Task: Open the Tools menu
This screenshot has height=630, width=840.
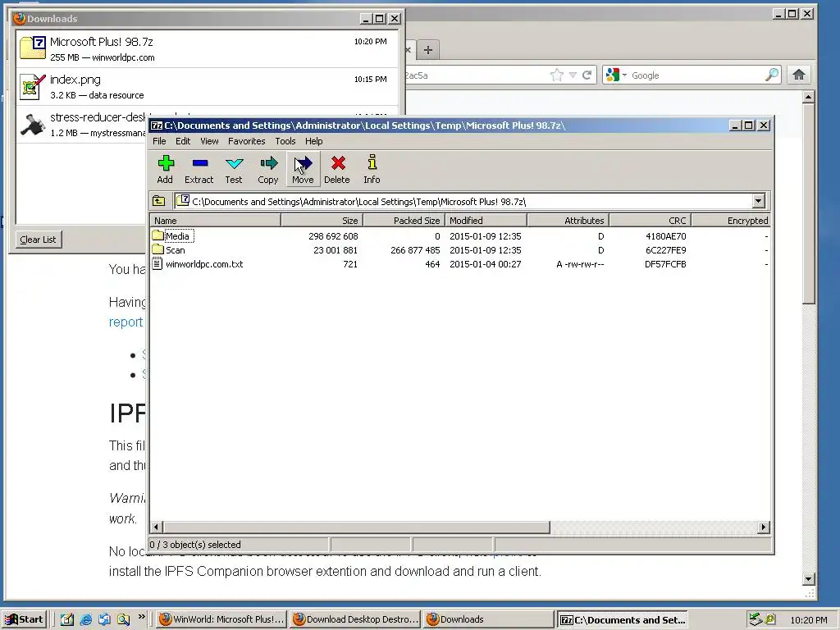Action: [x=285, y=141]
